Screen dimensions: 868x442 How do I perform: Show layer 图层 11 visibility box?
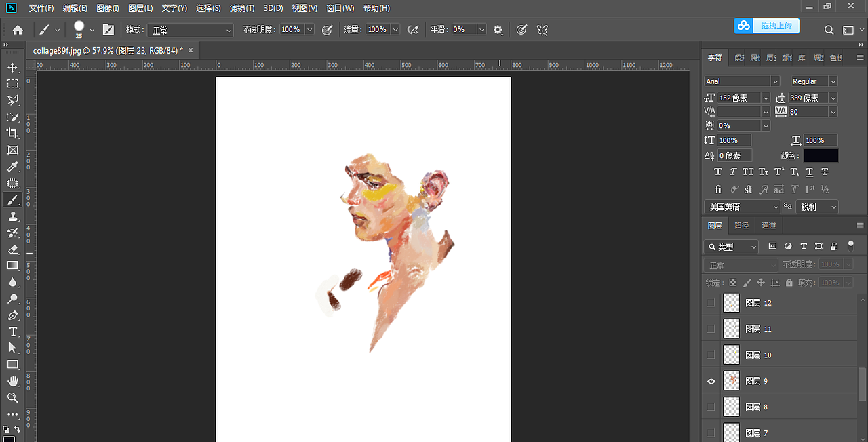[x=711, y=329]
